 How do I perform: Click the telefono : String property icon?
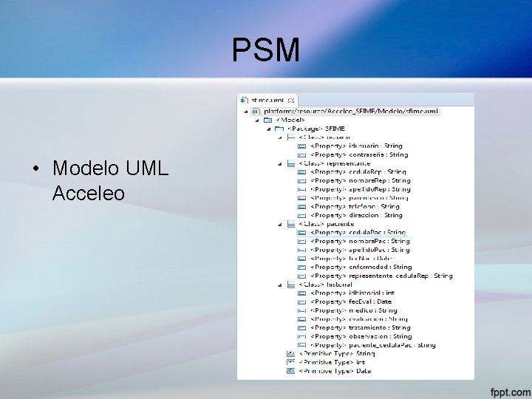(301, 207)
